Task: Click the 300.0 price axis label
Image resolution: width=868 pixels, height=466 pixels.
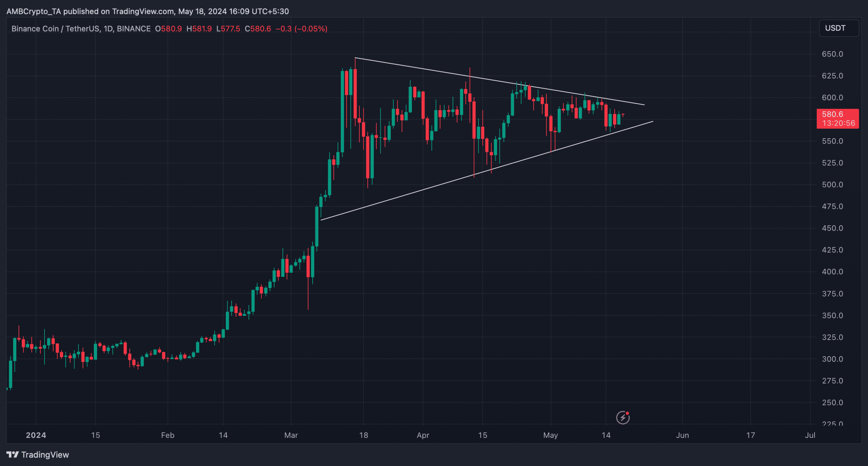Action: [832, 359]
